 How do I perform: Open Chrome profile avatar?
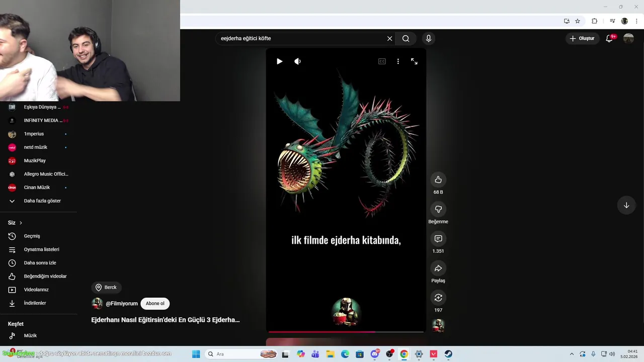pyautogui.click(x=624, y=21)
